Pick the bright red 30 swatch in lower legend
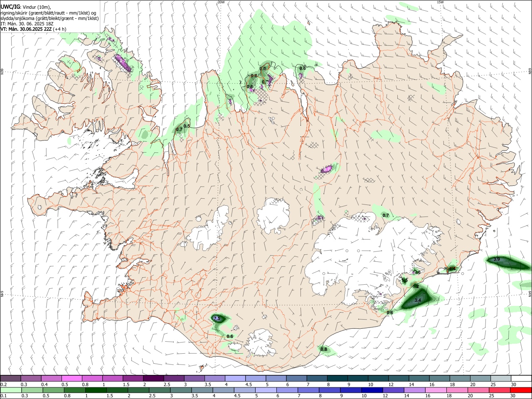532x399 pixels. 520,390
